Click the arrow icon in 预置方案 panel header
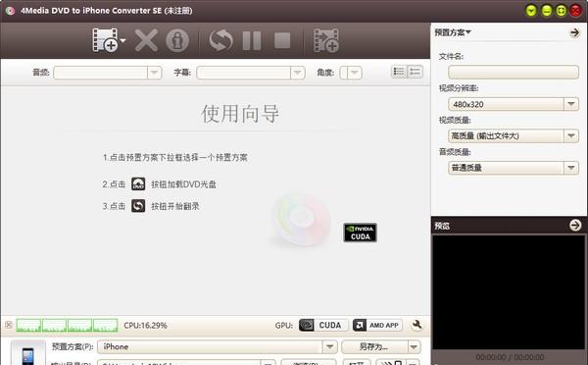The image size is (588, 365). coord(574,33)
